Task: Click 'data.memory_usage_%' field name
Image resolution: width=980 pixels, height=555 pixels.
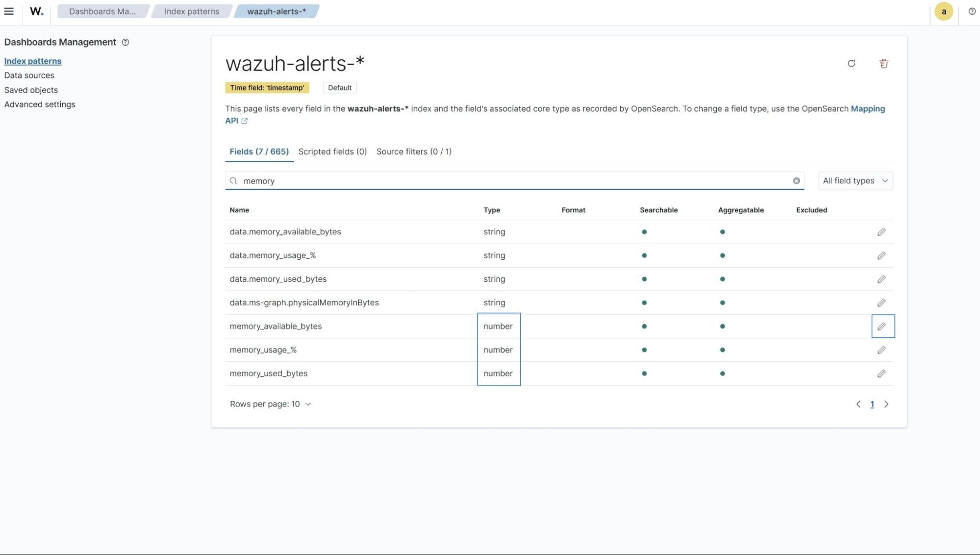Action: pyautogui.click(x=273, y=255)
